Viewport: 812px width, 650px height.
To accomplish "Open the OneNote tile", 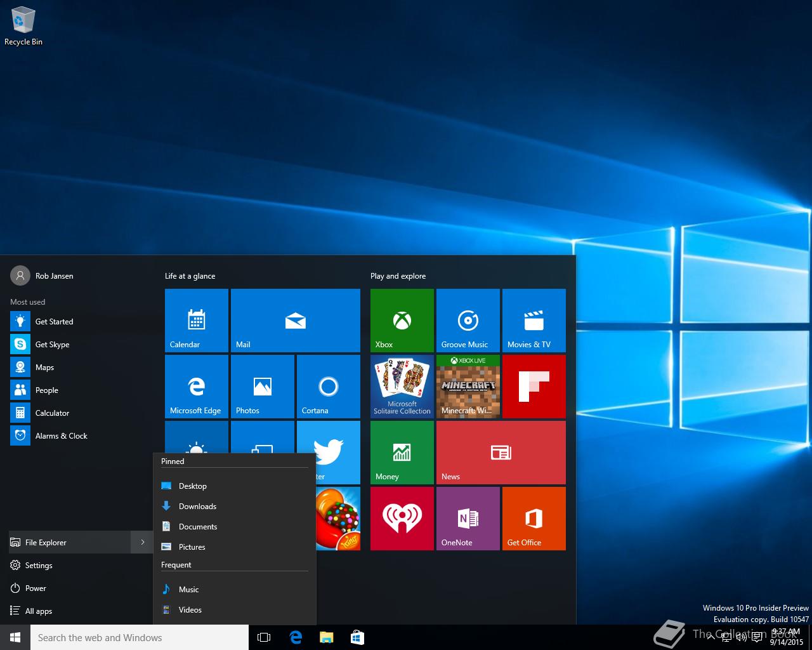I will click(x=468, y=519).
